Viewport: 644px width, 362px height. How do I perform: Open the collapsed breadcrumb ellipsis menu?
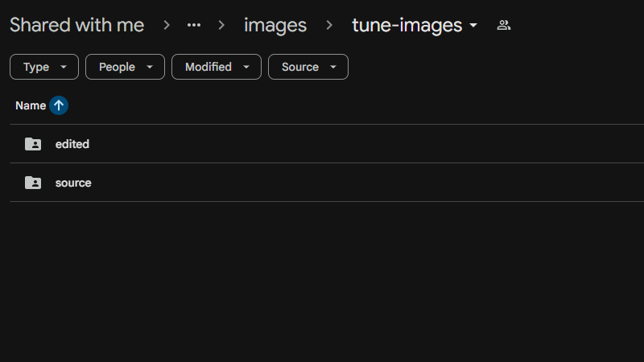[193, 25]
